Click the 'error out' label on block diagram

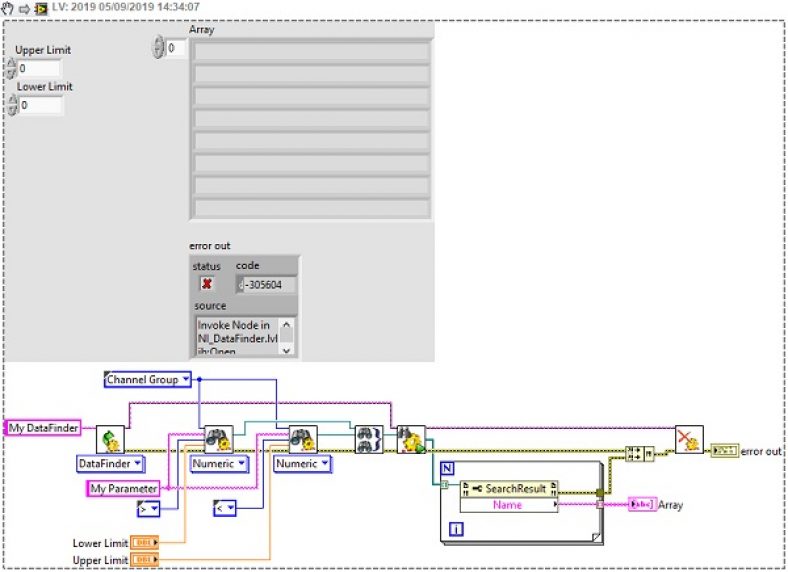(761, 451)
